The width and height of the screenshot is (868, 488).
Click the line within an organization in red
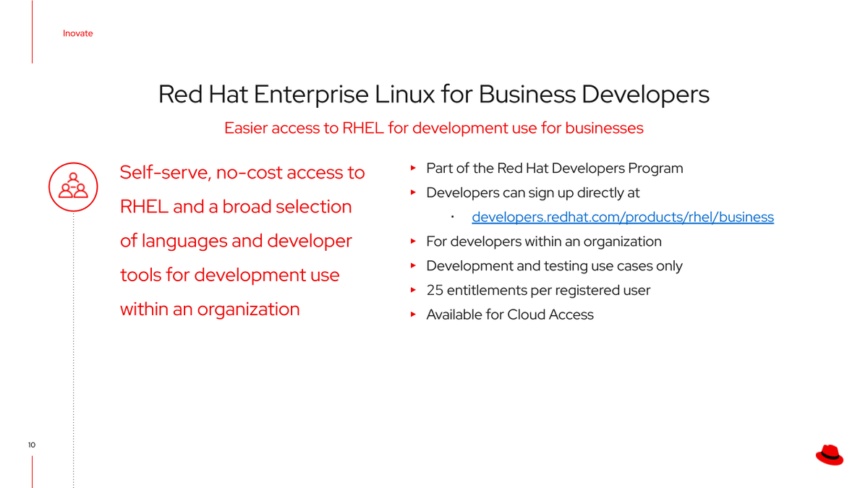(x=210, y=309)
